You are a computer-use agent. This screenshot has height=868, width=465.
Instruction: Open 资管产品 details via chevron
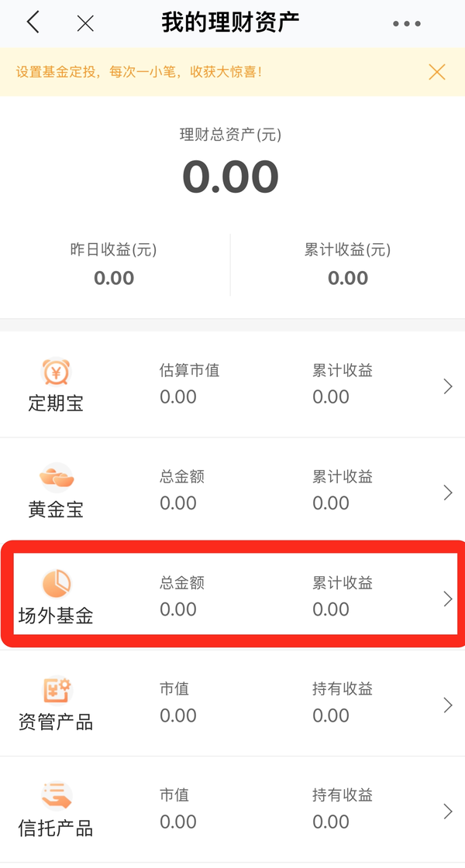click(449, 705)
